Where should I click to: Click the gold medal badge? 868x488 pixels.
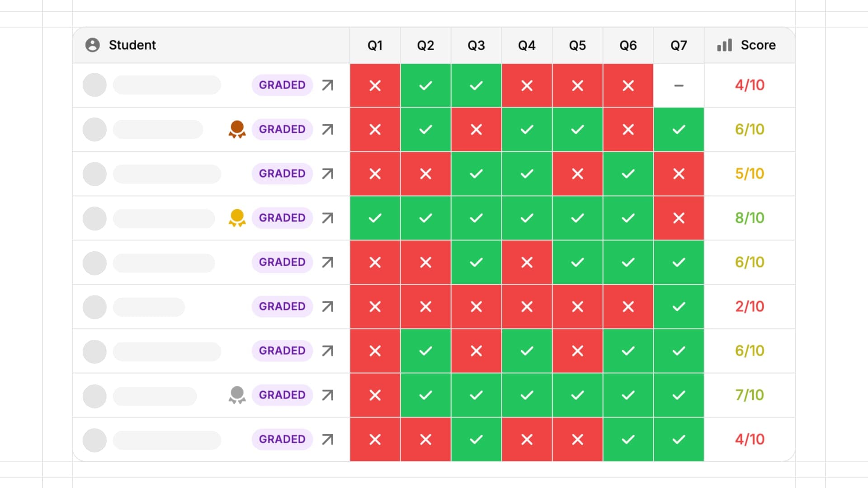coord(237,218)
